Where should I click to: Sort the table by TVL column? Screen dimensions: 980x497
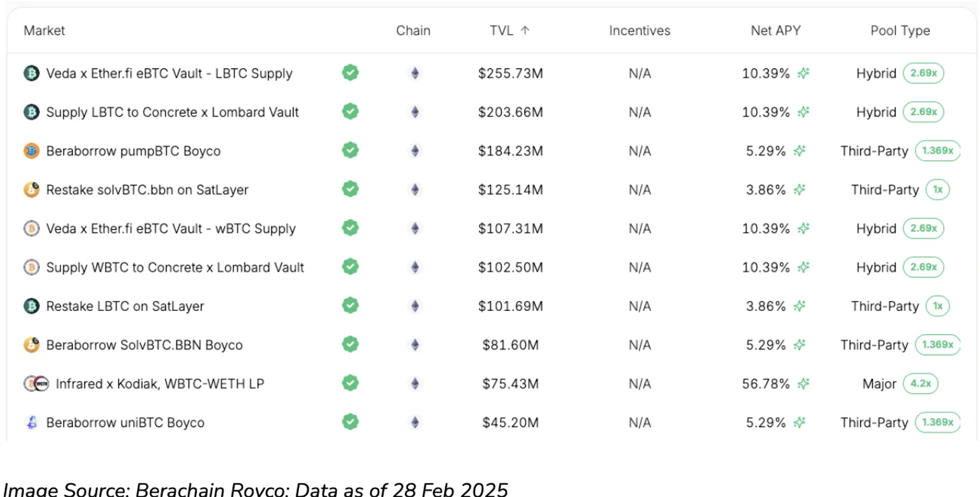[x=510, y=31]
